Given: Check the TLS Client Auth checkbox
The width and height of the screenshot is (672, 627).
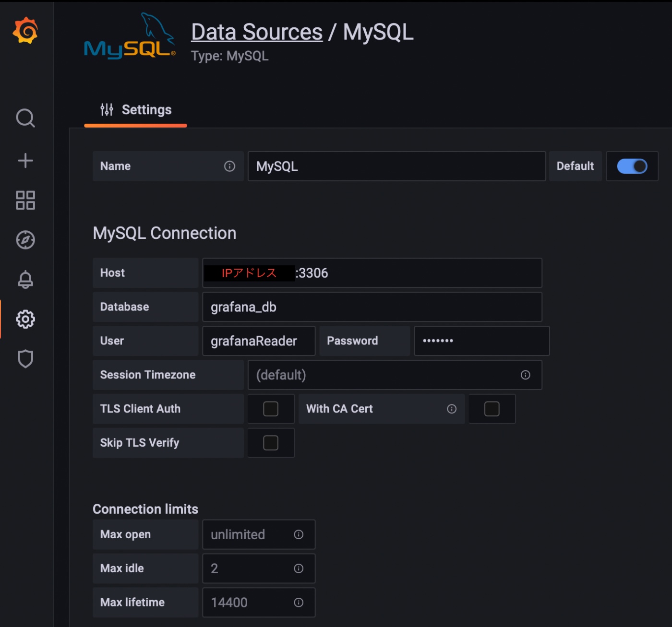Looking at the screenshot, I should pyautogui.click(x=271, y=409).
